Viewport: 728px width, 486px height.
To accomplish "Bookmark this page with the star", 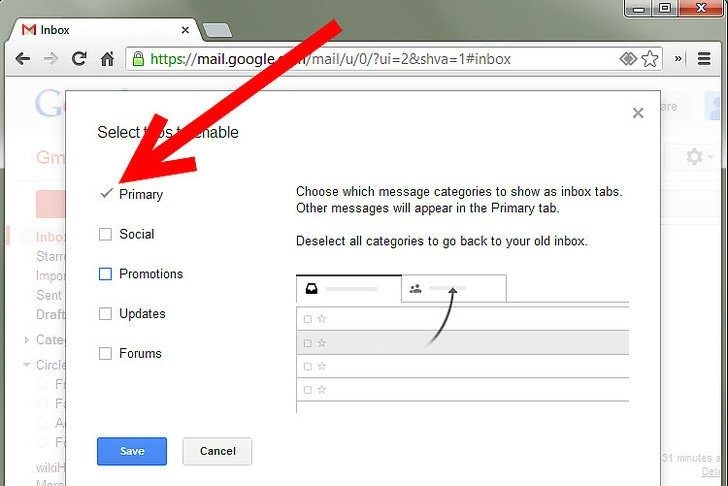I will (650, 59).
